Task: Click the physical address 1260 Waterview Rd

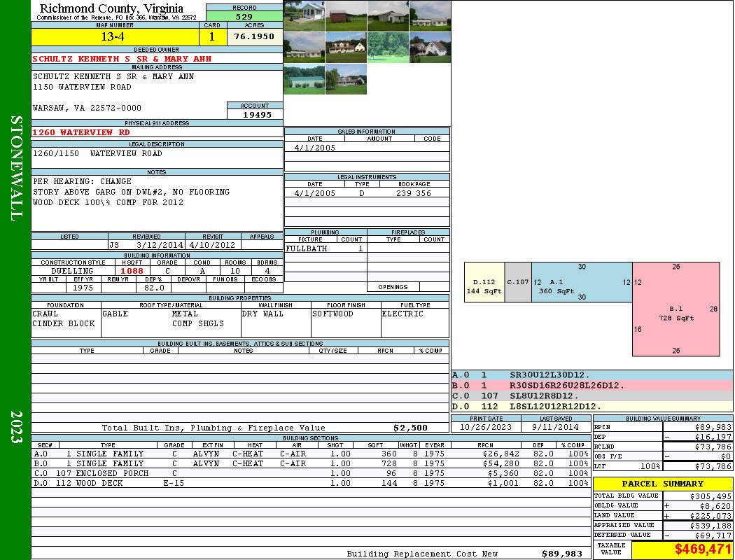Action: click(x=81, y=132)
